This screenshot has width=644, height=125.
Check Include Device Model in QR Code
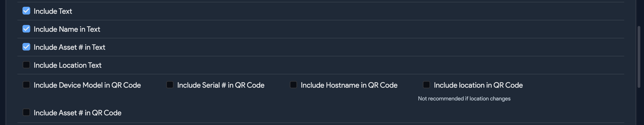(x=26, y=85)
